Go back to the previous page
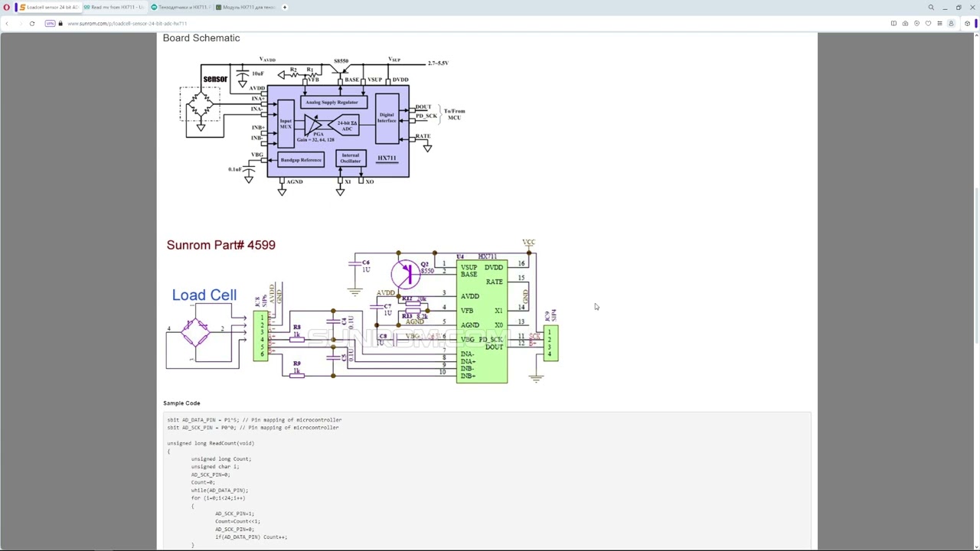 (x=7, y=24)
